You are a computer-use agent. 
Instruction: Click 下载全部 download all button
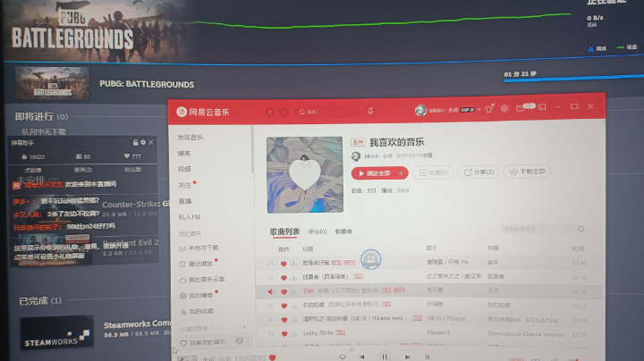coord(528,171)
